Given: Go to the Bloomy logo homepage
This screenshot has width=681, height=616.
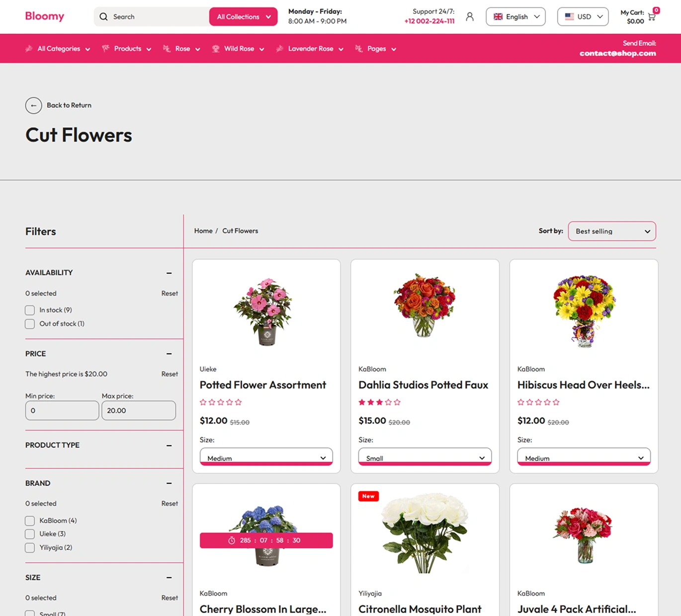Looking at the screenshot, I should (x=45, y=16).
